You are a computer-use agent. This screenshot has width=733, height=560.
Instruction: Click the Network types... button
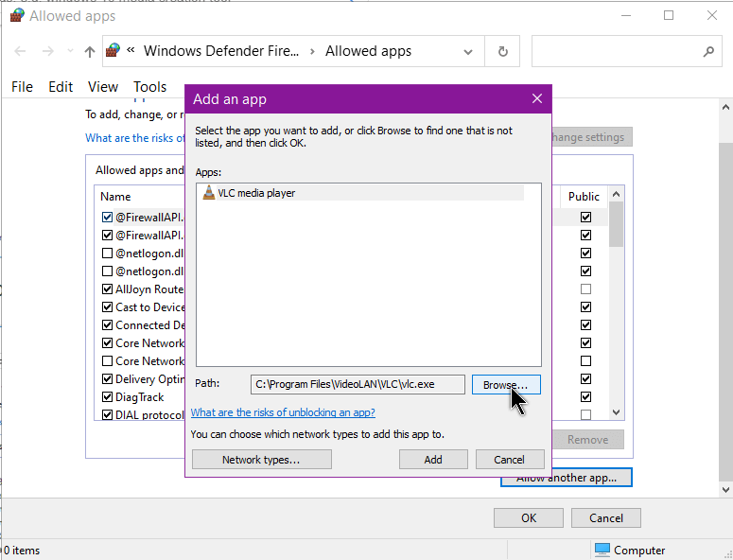coord(261,460)
